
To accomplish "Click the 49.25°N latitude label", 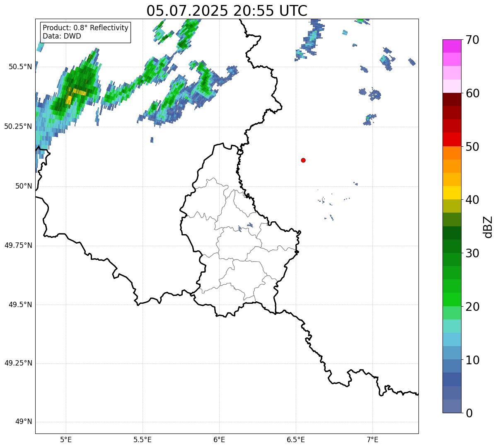I will (18, 363).
